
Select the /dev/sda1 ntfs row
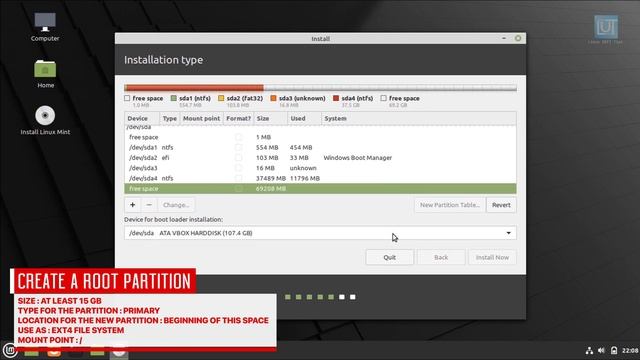[x=320, y=147]
